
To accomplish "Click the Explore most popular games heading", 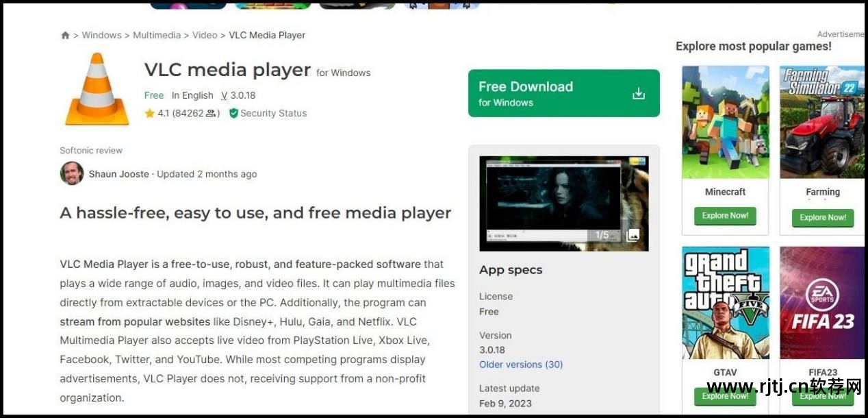I will (754, 47).
